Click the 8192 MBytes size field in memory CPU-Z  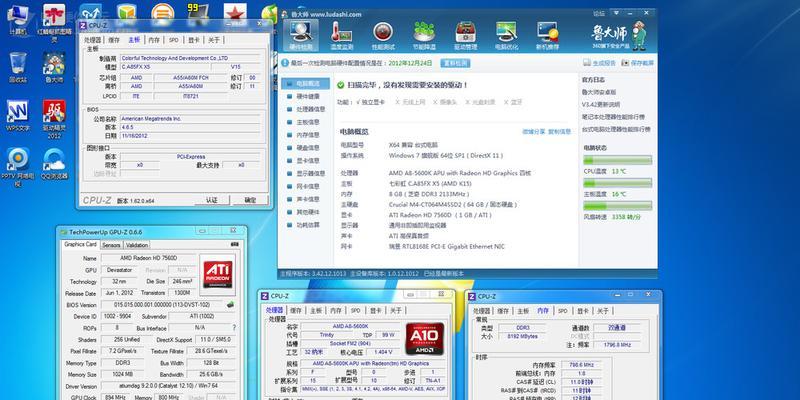pyautogui.click(x=520, y=337)
